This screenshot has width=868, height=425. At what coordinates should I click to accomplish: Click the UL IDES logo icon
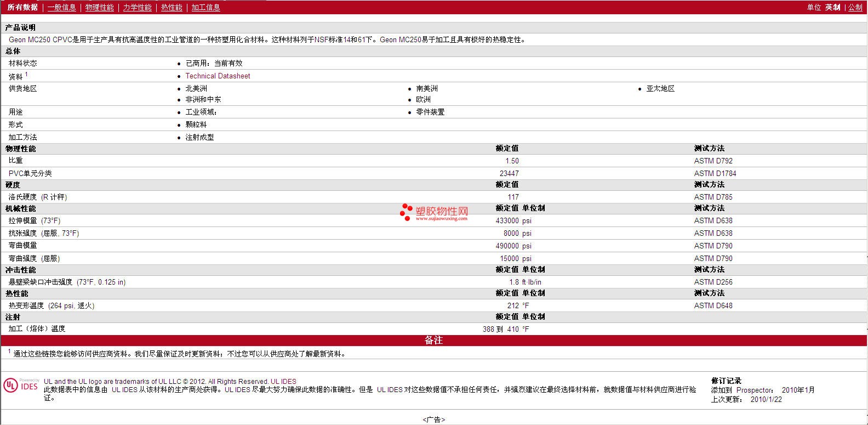(x=21, y=385)
